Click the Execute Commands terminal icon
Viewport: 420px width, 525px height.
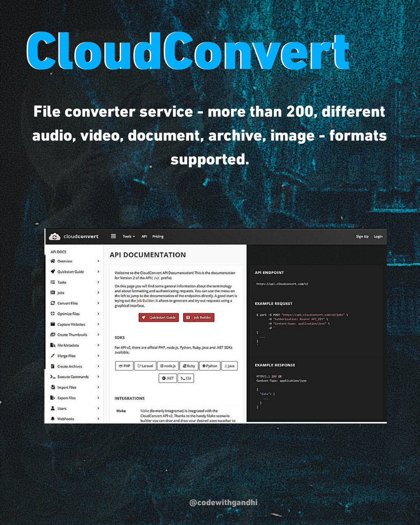52,377
